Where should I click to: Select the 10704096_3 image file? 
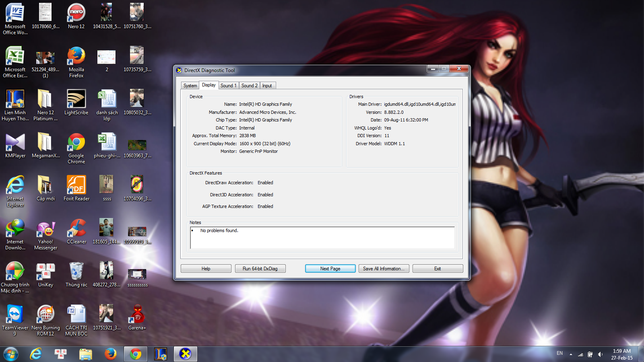[137, 188]
